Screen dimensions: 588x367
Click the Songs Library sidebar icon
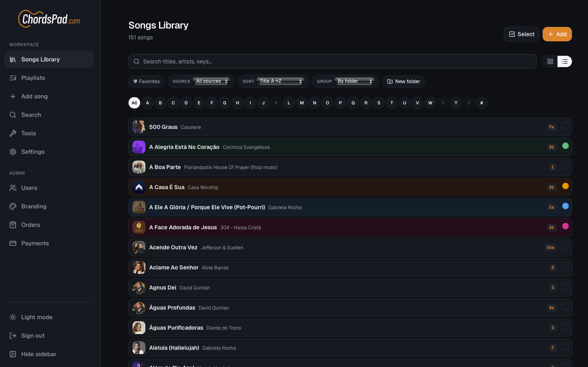tap(13, 59)
